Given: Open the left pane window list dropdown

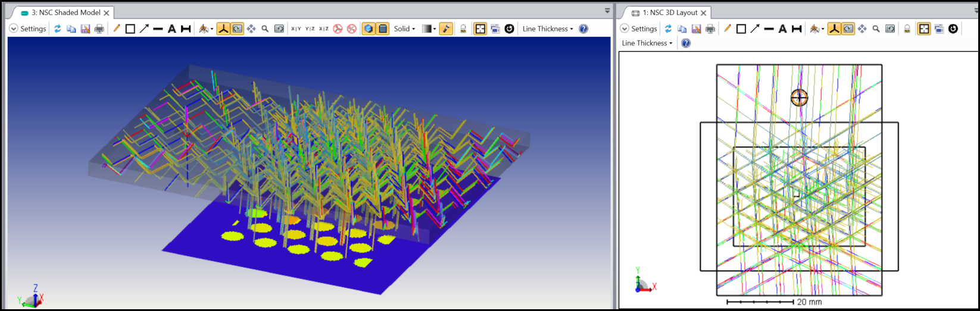Looking at the screenshot, I should (607, 11).
